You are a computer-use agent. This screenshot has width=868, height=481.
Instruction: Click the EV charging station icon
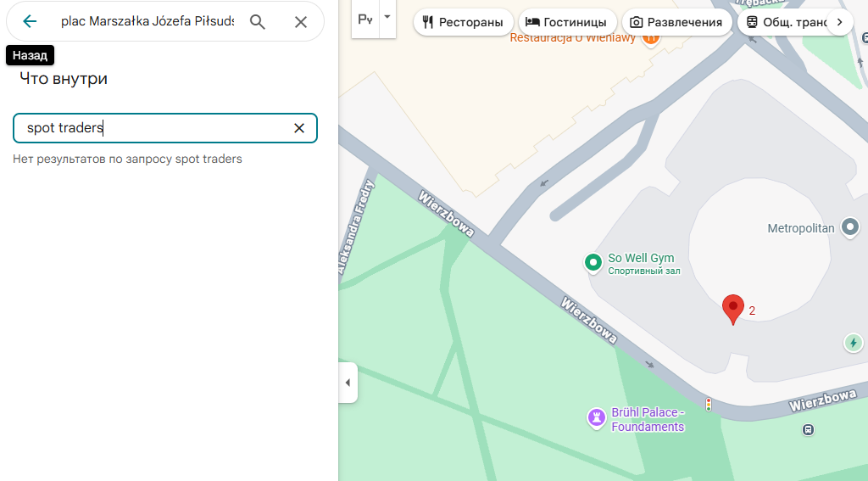pyautogui.click(x=854, y=343)
